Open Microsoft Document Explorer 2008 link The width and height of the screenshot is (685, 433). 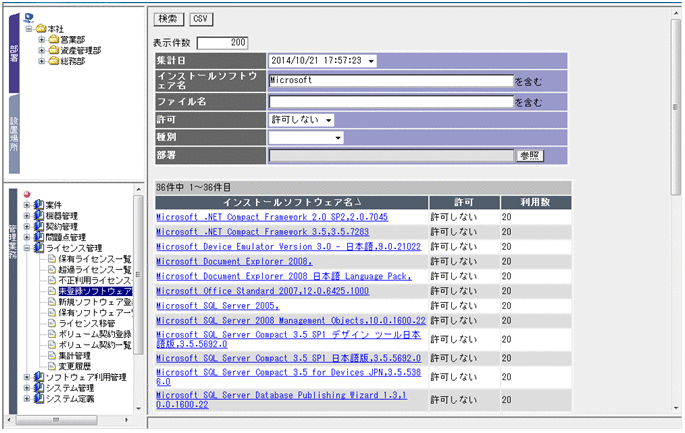coord(234,261)
